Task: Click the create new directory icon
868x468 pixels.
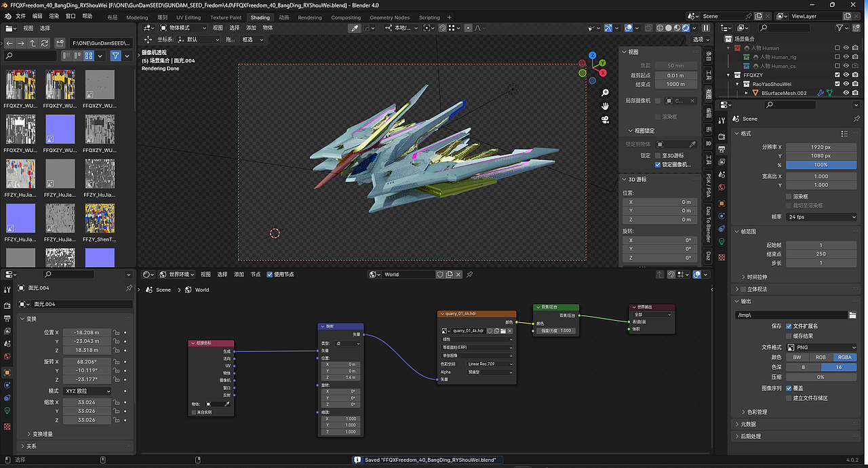Action: pos(60,43)
